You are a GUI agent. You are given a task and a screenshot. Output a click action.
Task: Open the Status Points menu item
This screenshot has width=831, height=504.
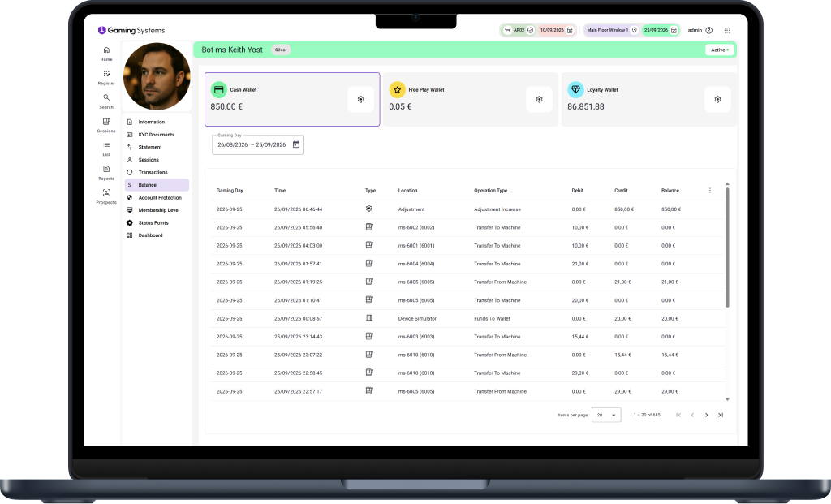click(x=157, y=222)
